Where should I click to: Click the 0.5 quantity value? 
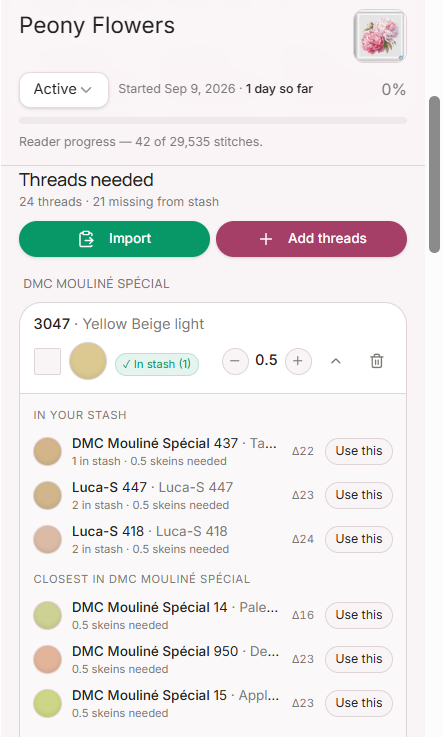(x=266, y=360)
